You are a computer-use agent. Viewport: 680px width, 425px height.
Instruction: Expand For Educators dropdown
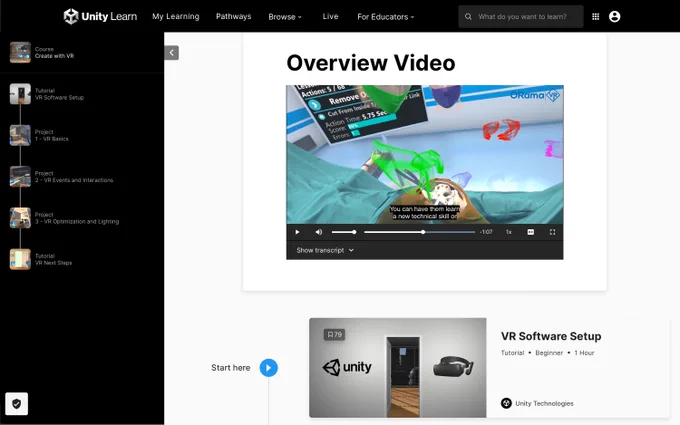tap(386, 17)
